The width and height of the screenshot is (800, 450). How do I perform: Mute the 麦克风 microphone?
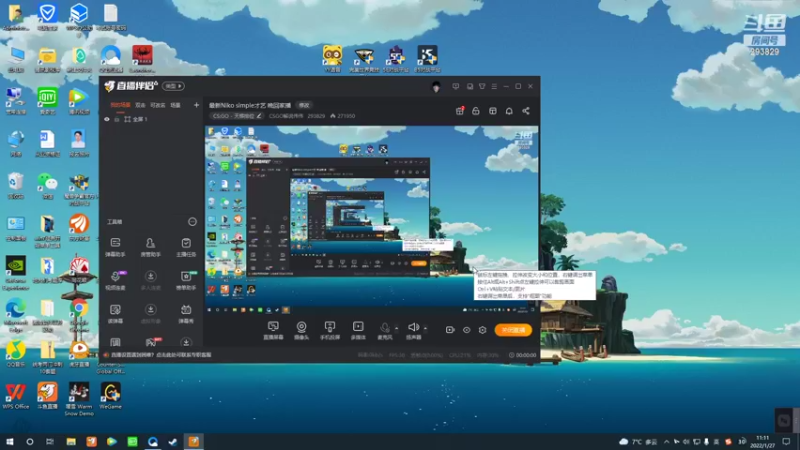tap(385, 331)
